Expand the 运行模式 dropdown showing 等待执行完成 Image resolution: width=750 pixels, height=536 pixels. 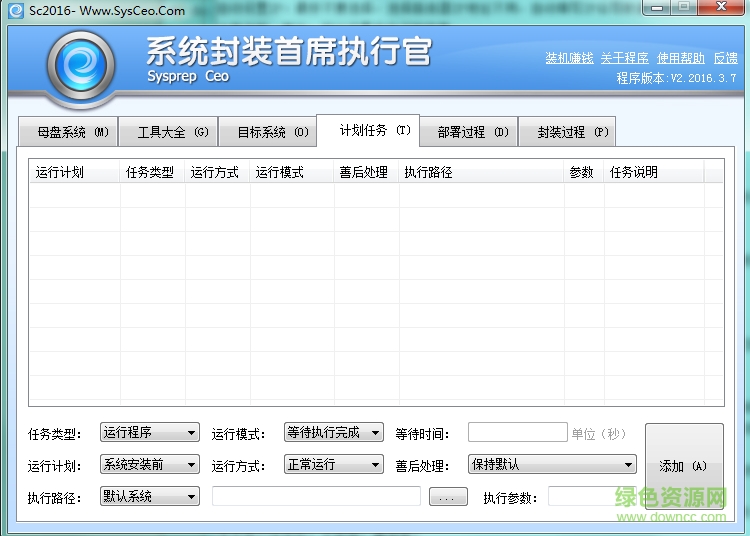334,433
